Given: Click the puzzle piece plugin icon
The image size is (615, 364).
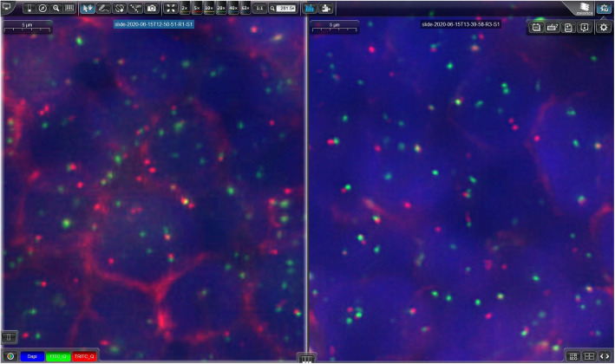Looking at the screenshot, I should (326, 8).
